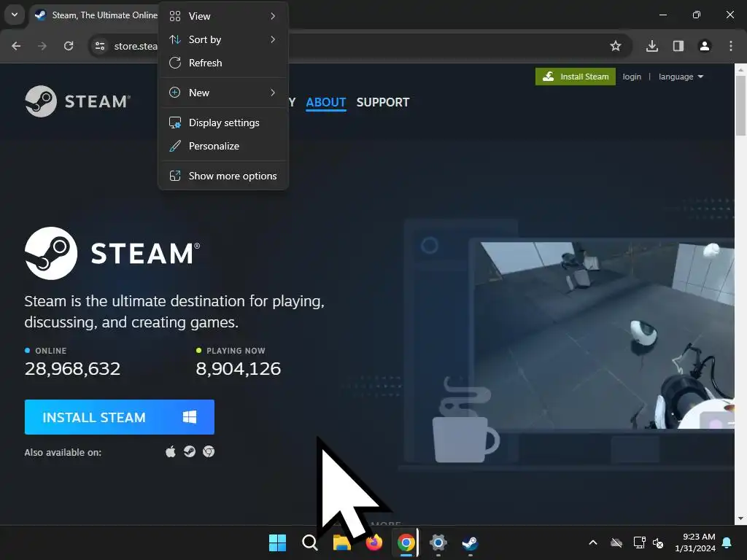
Task: Click the View entry in context menu
Action: pyautogui.click(x=223, y=16)
